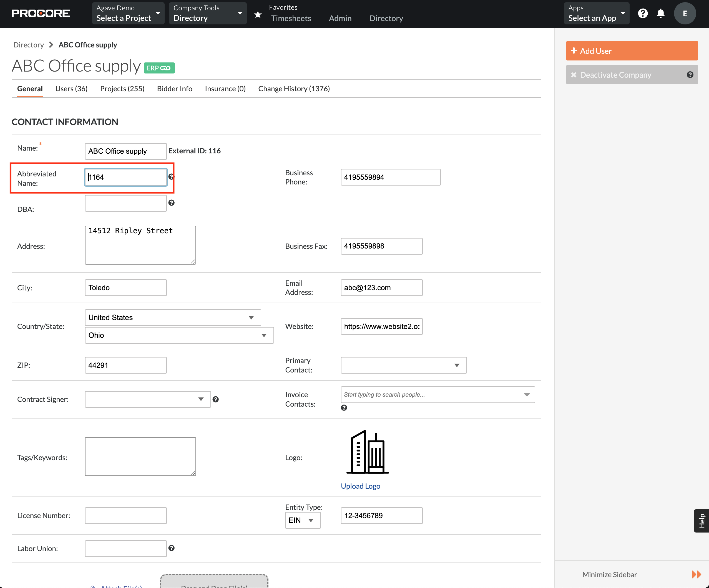Click the starred Favorites icon
The width and height of the screenshot is (709, 588).
pos(257,14)
